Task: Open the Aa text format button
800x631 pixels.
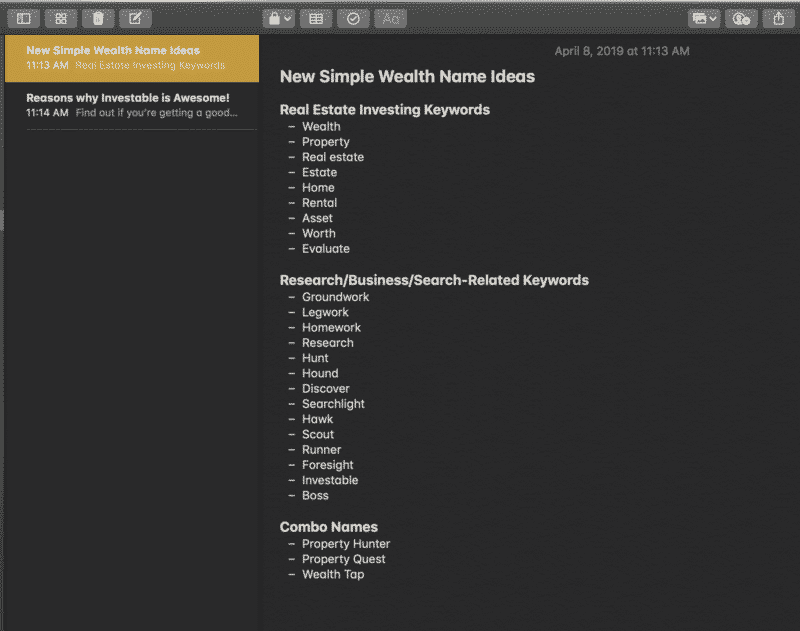Action: coord(390,19)
